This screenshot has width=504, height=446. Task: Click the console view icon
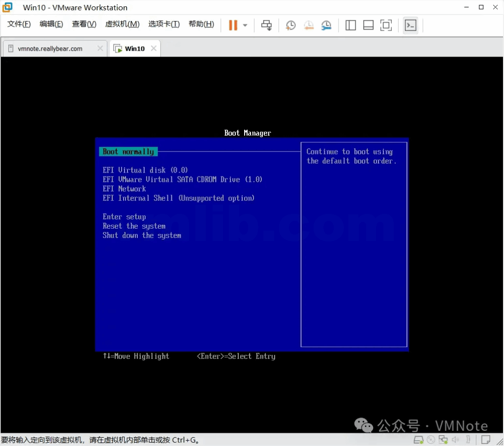pos(410,25)
